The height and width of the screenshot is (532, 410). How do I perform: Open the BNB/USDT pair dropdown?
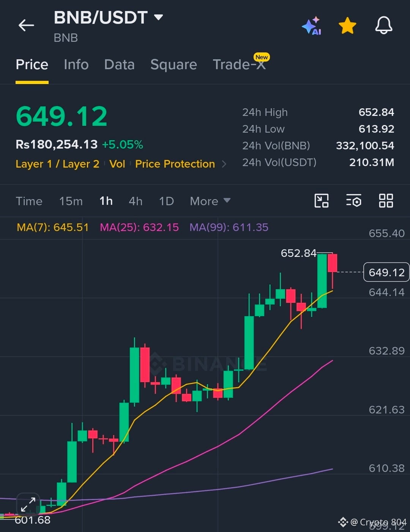pos(108,17)
